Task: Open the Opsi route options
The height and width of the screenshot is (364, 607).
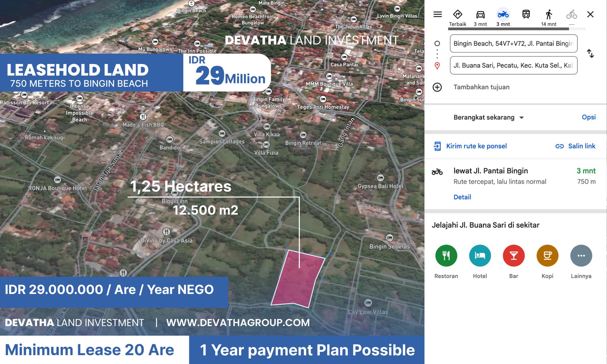Action: point(588,117)
